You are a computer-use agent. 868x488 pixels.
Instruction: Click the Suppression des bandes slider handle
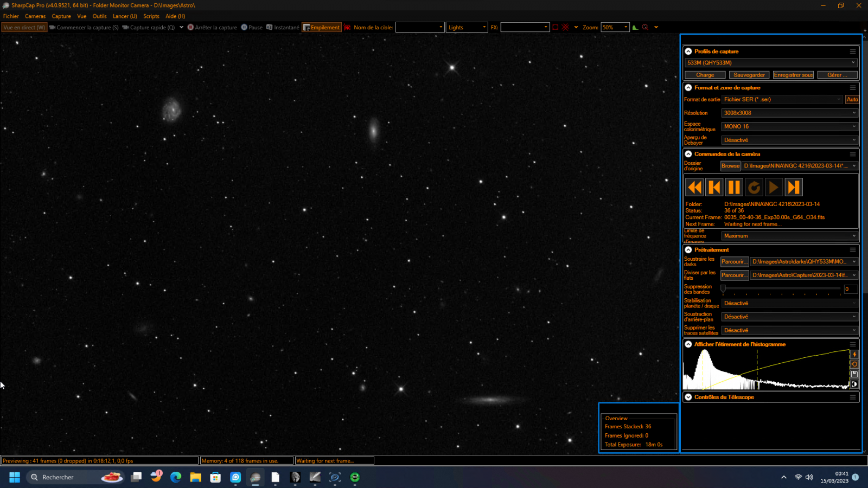coord(723,288)
